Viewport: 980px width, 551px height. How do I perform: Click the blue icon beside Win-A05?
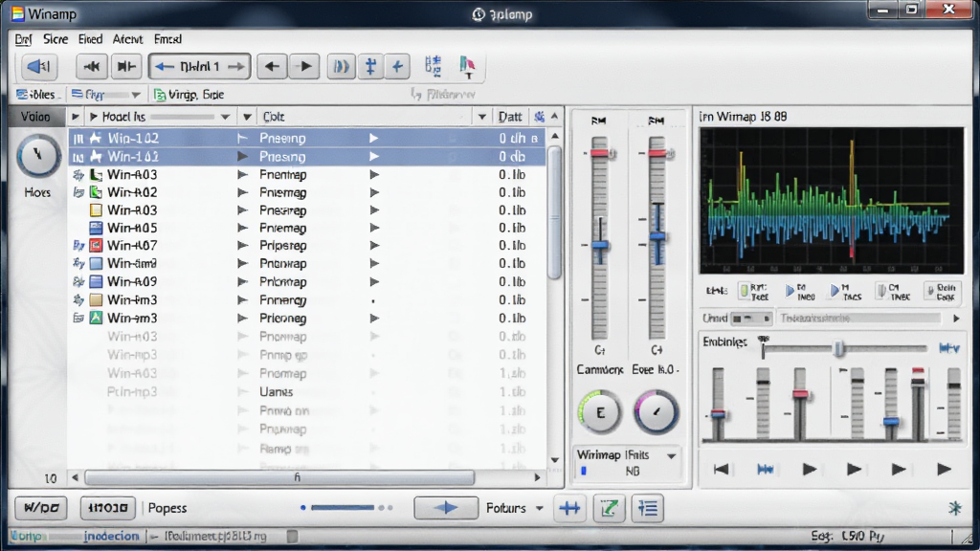click(x=96, y=228)
